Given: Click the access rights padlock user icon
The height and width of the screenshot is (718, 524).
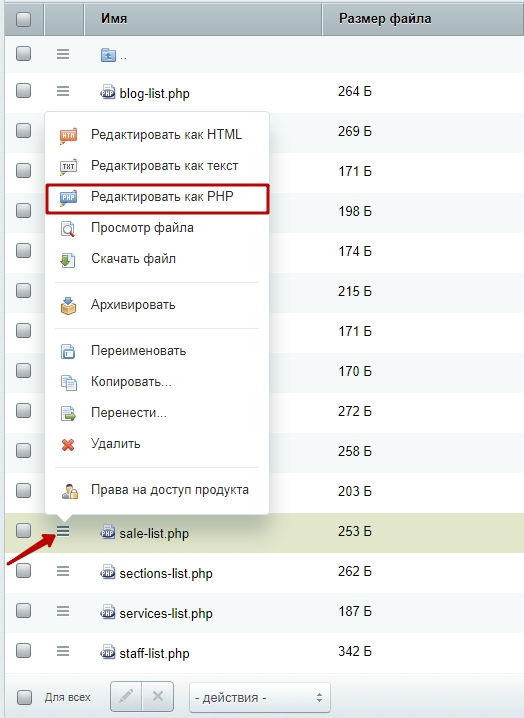Looking at the screenshot, I should (70, 491).
